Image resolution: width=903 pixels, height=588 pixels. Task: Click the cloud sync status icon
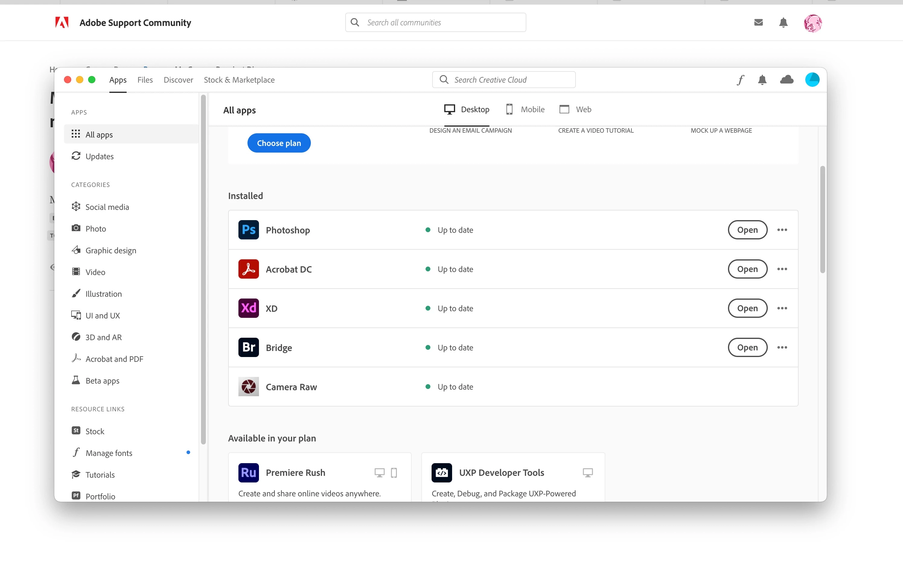pyautogui.click(x=787, y=80)
